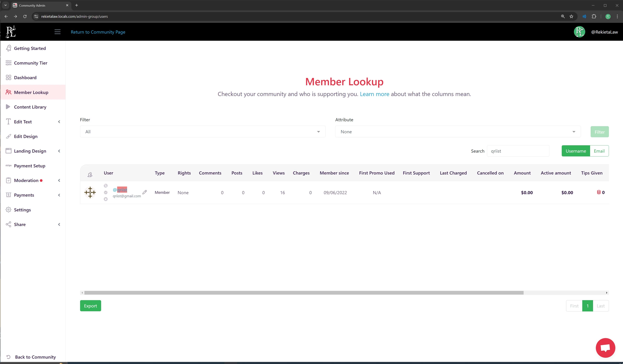This screenshot has height=364, width=623.
Task: Click the Settings gear icon in the sidebar
Action: pos(8,209)
